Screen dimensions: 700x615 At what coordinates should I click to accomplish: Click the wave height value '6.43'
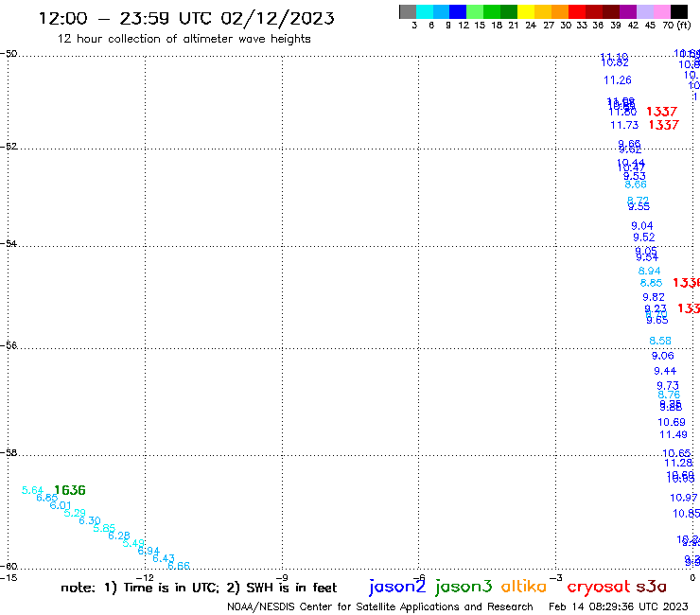coord(164,558)
